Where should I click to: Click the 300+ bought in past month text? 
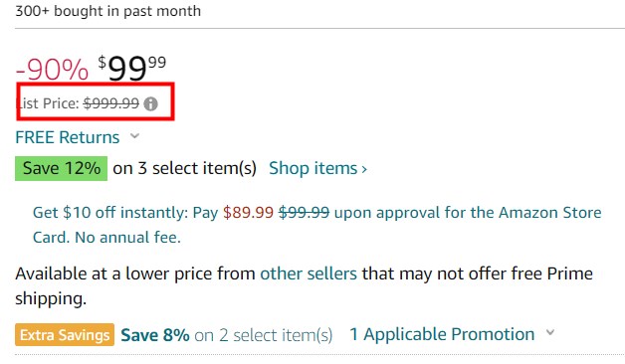108,11
